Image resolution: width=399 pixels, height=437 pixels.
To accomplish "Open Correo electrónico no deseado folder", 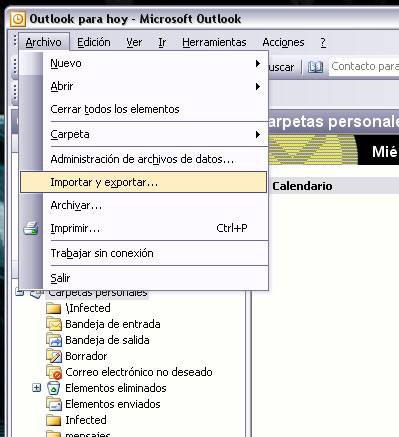I will pos(139,372).
